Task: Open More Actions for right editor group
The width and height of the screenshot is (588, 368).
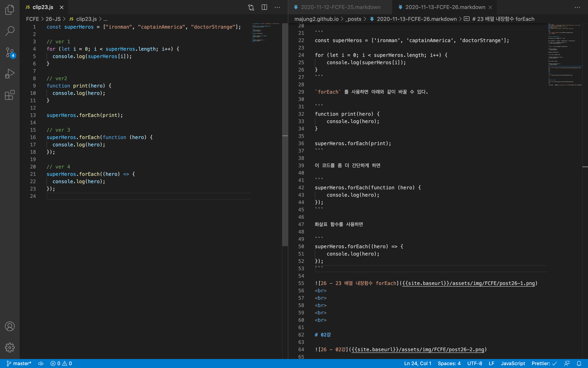Action: (577, 7)
